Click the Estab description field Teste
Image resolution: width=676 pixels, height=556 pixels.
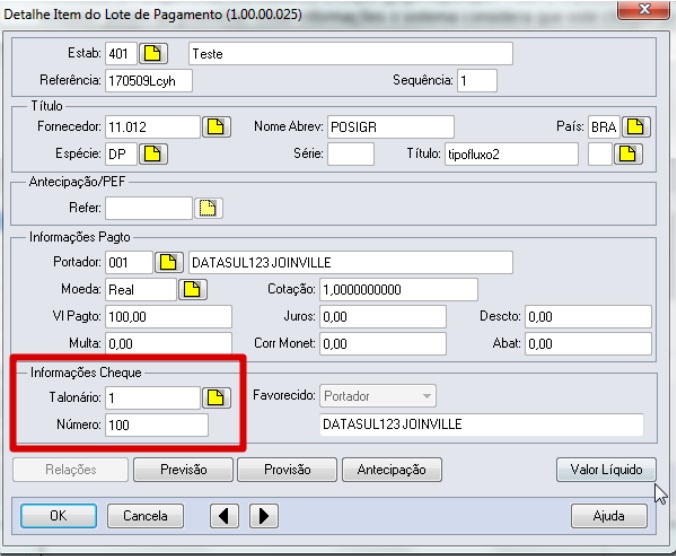tap(351, 54)
